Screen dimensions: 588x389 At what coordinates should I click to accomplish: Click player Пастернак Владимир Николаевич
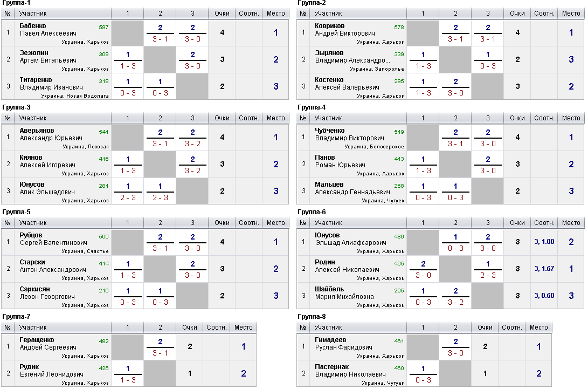pos(350,371)
